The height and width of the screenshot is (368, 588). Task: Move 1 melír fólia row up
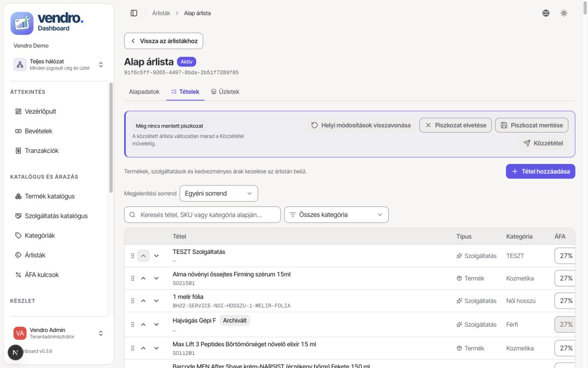pos(143,301)
